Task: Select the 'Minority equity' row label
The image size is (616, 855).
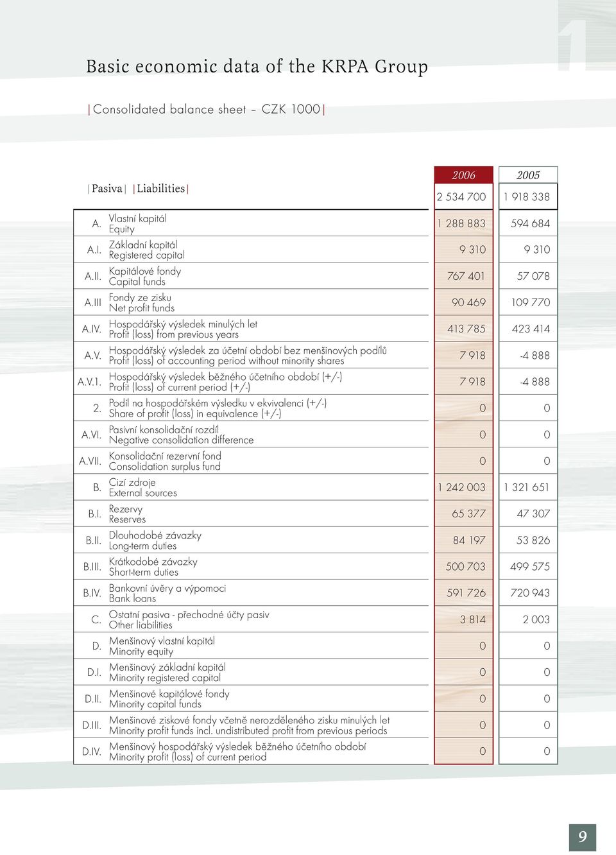Action: point(141,651)
